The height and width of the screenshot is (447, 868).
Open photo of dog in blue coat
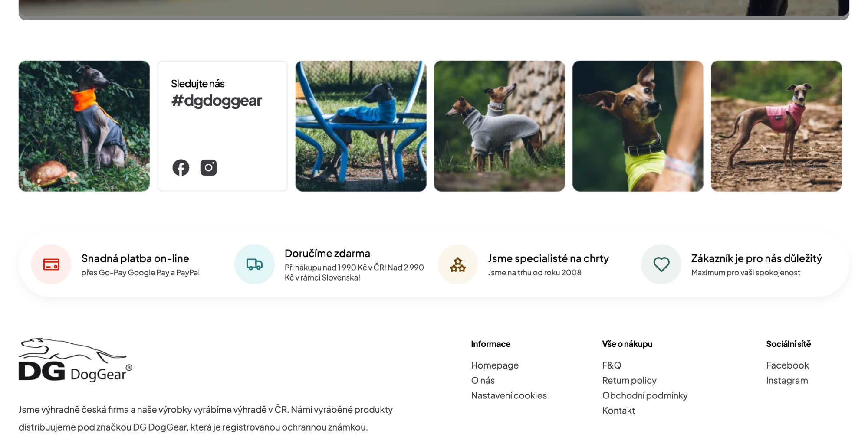click(361, 126)
